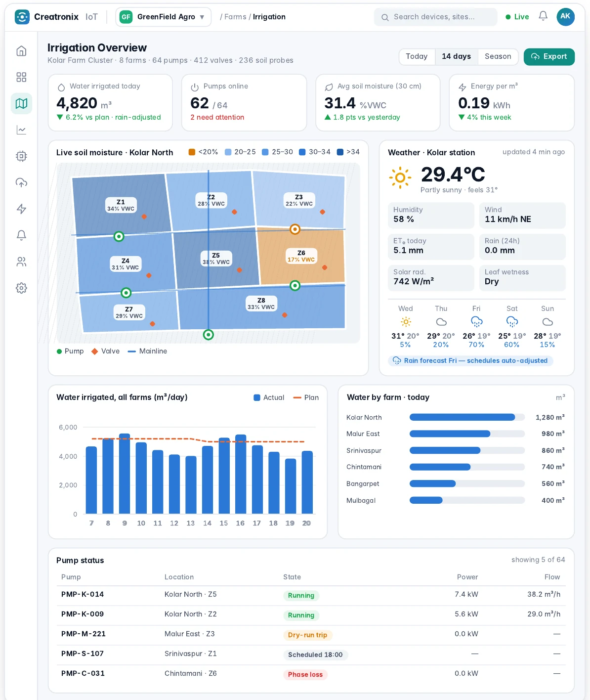Switch the range to 14 days
The width and height of the screenshot is (590, 700).
[x=456, y=56]
